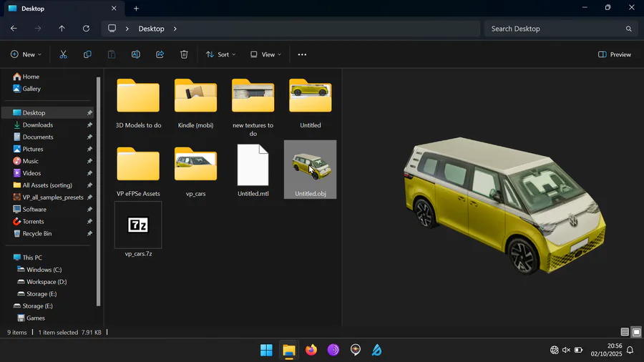Select the new textures to do folder
Image resolution: width=644 pixels, height=362 pixels.
pyautogui.click(x=253, y=107)
